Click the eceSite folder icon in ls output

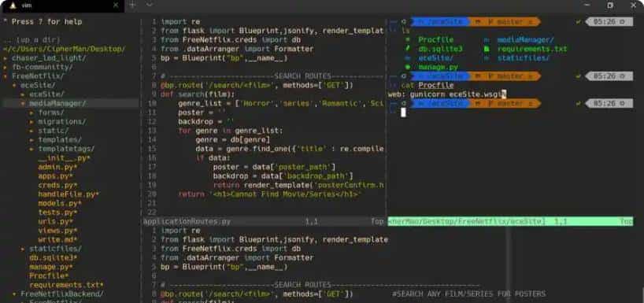tap(408, 58)
